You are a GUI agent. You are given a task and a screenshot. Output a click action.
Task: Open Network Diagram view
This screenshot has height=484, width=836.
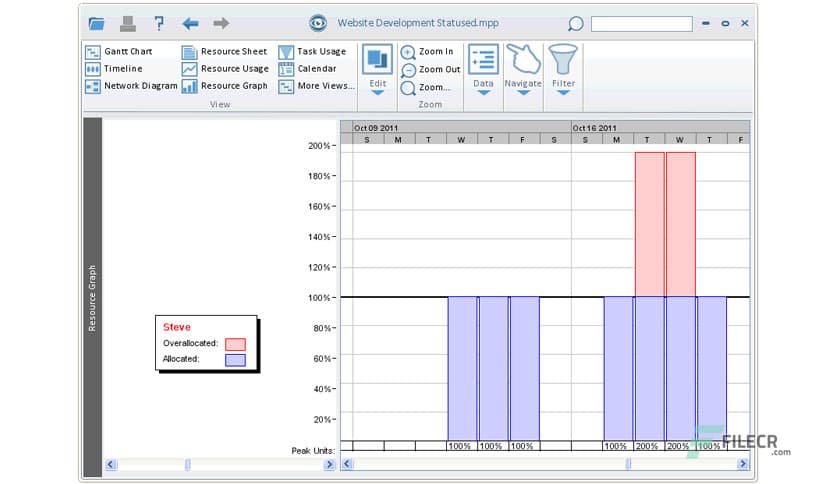(x=131, y=86)
